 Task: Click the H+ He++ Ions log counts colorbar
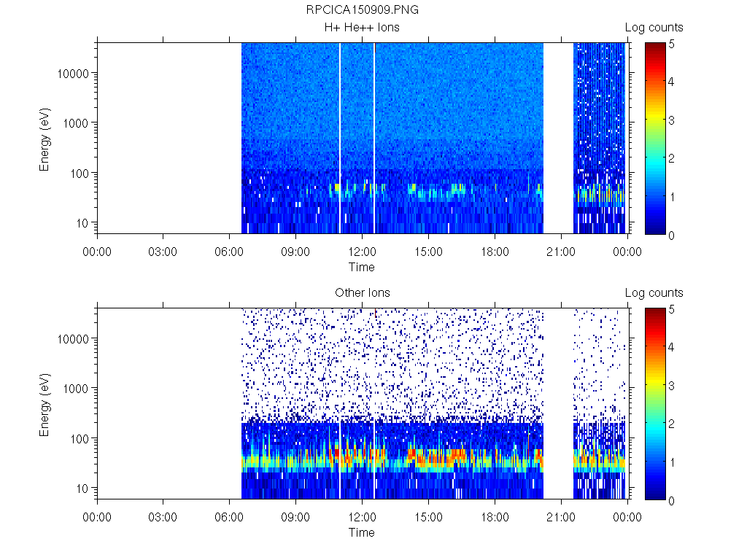pyautogui.click(x=655, y=138)
